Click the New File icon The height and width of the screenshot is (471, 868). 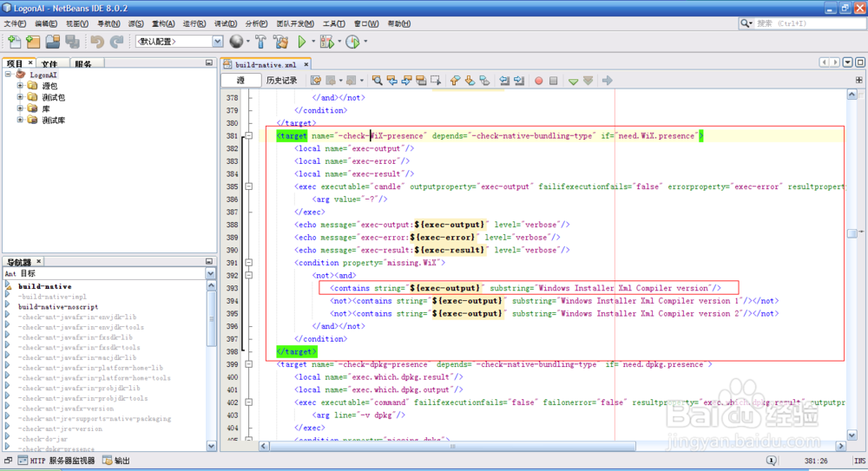click(x=14, y=42)
